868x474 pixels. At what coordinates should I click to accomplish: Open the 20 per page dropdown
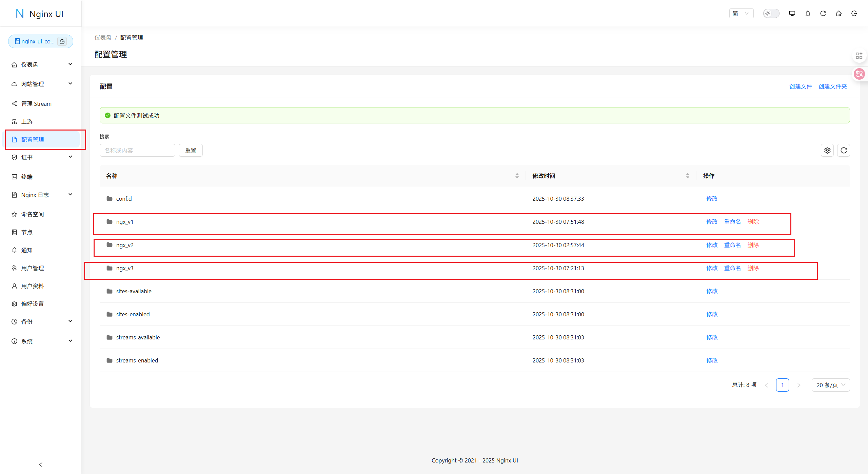point(830,385)
